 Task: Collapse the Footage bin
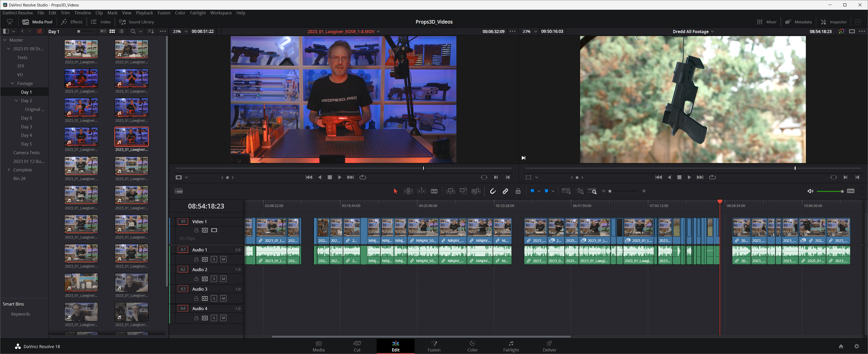pyautogui.click(x=13, y=83)
